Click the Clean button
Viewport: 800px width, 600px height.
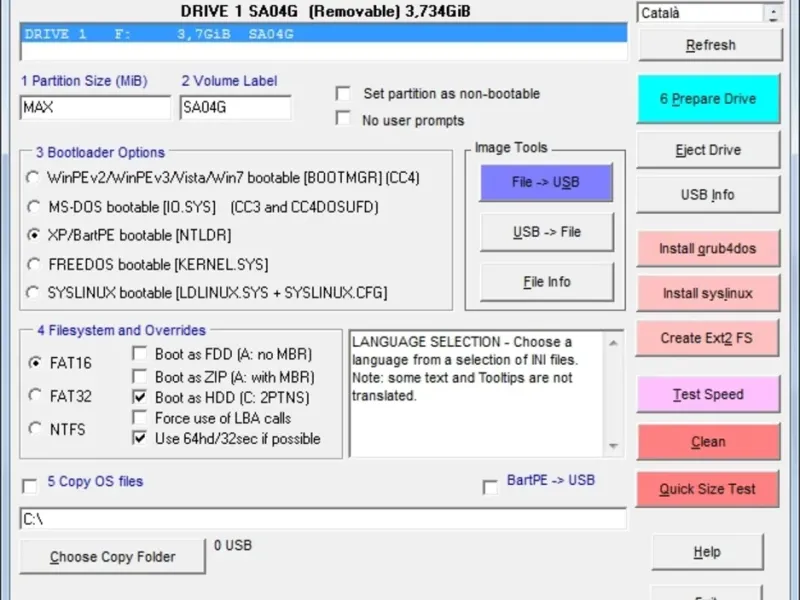click(708, 441)
